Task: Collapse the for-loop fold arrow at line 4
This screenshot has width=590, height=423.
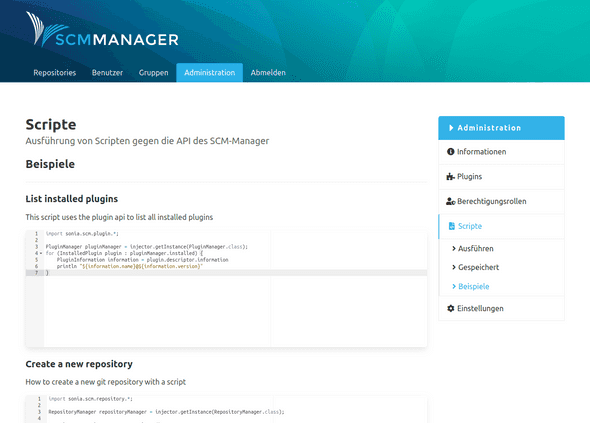Action: 41,253
